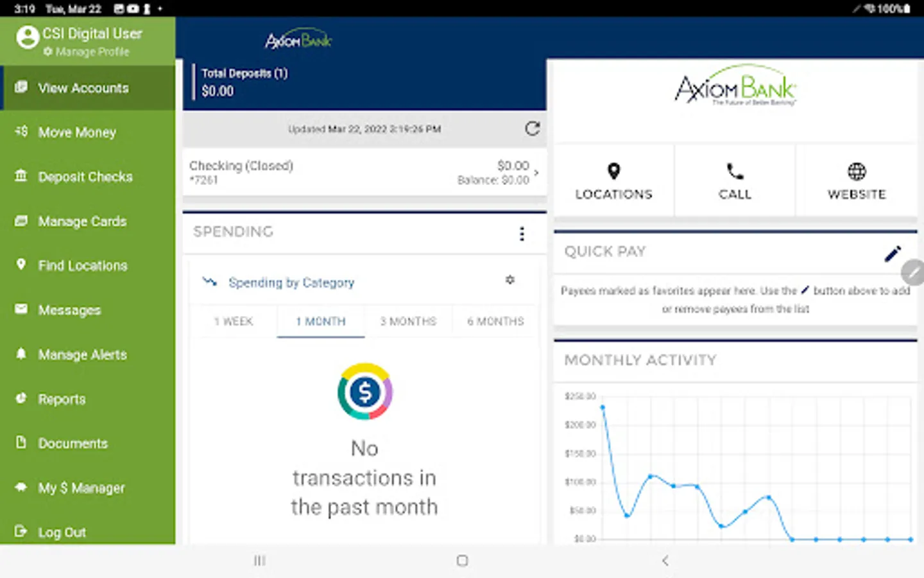Viewport: 924px width, 578px height.
Task: Switch to the 3 MONTHS tab
Action: [x=408, y=321]
